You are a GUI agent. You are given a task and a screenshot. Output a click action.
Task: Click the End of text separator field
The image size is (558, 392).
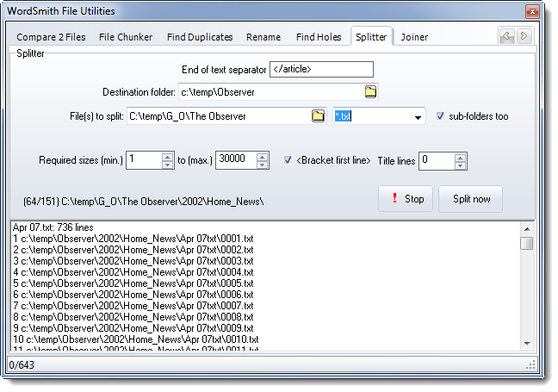pyautogui.click(x=321, y=69)
